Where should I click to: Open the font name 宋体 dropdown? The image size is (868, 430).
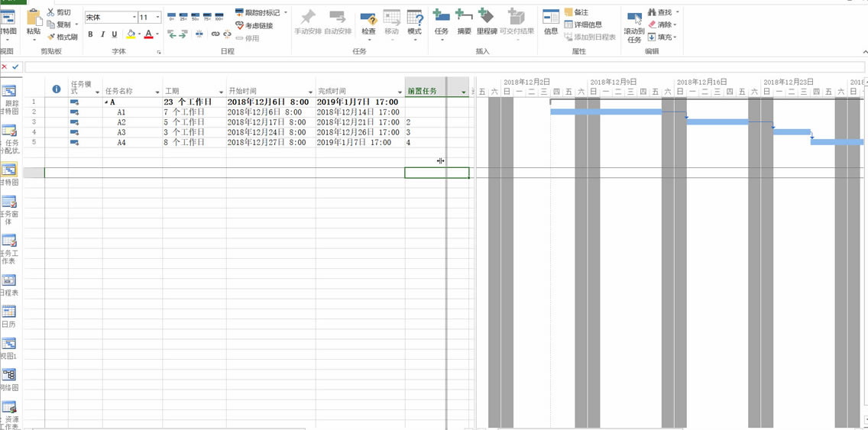(134, 18)
